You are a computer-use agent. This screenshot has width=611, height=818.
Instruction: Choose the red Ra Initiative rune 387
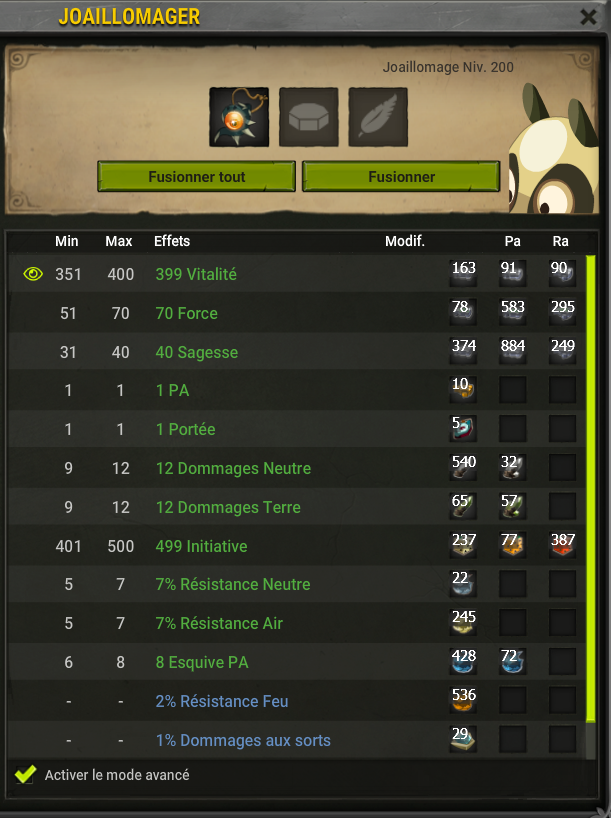562,545
